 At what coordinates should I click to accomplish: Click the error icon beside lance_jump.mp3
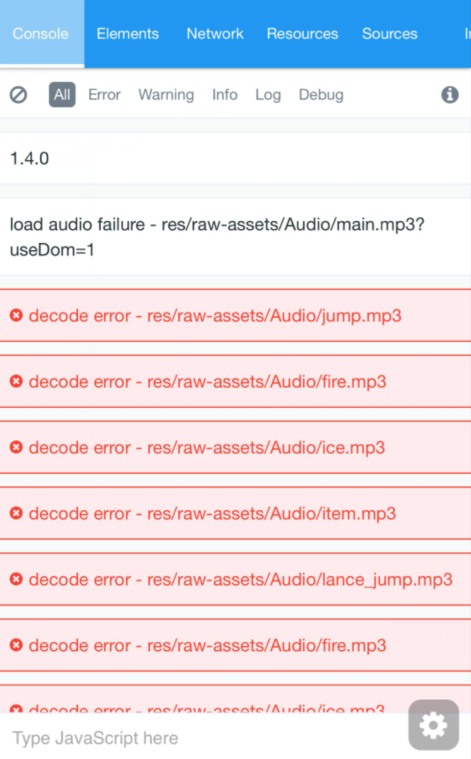tap(16, 579)
